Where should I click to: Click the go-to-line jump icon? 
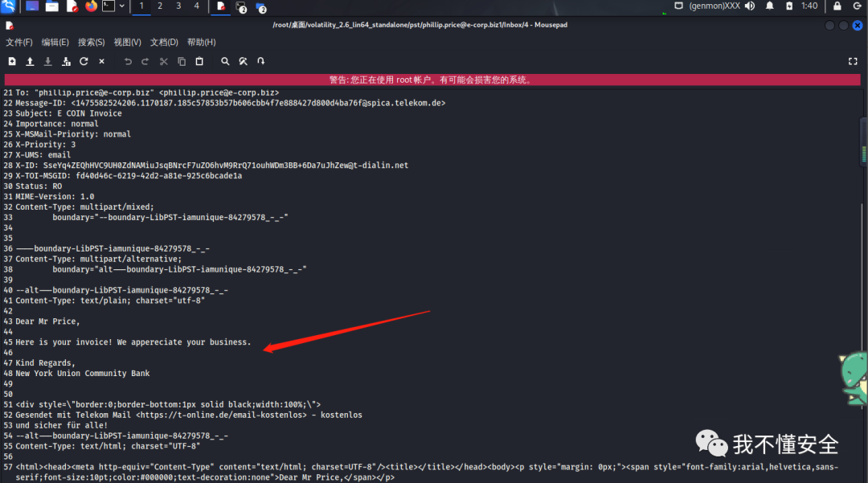260,61
